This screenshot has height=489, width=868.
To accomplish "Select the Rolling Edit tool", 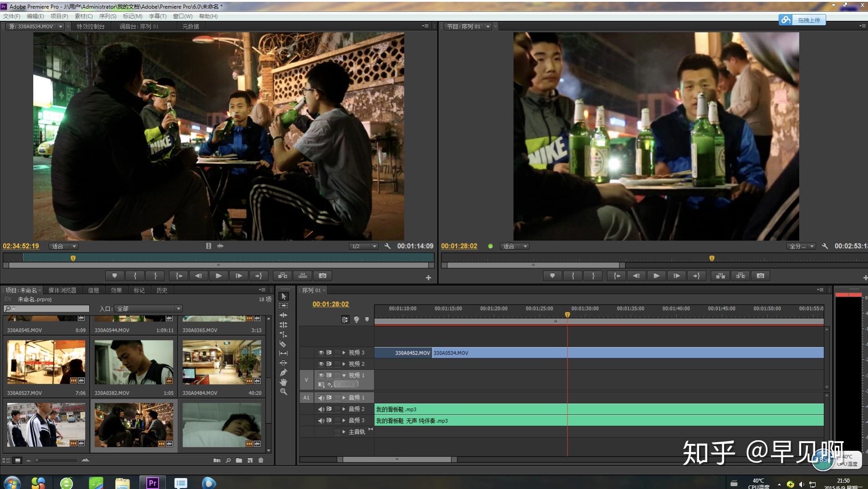I will click(283, 325).
